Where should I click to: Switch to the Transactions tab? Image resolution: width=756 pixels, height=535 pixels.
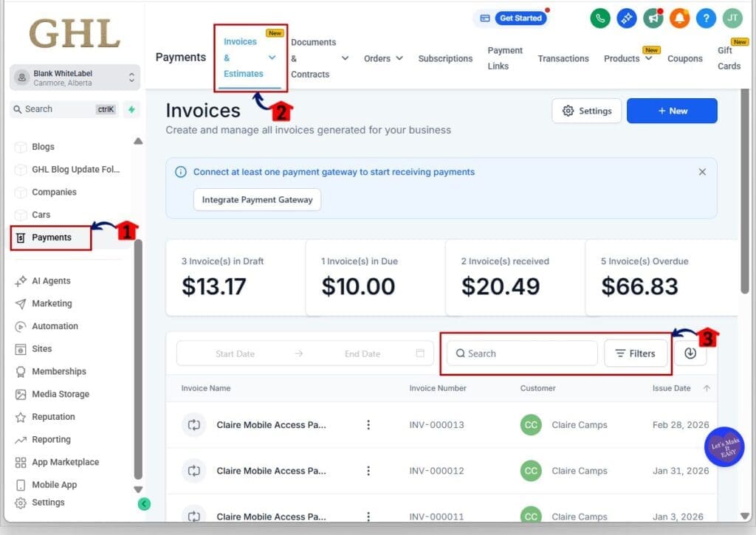[x=563, y=58]
